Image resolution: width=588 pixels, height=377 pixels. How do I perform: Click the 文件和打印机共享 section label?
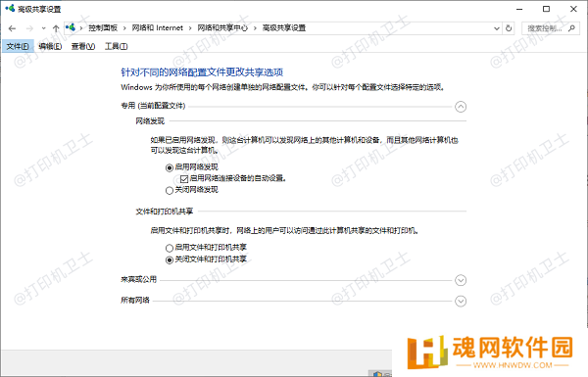[165, 212]
